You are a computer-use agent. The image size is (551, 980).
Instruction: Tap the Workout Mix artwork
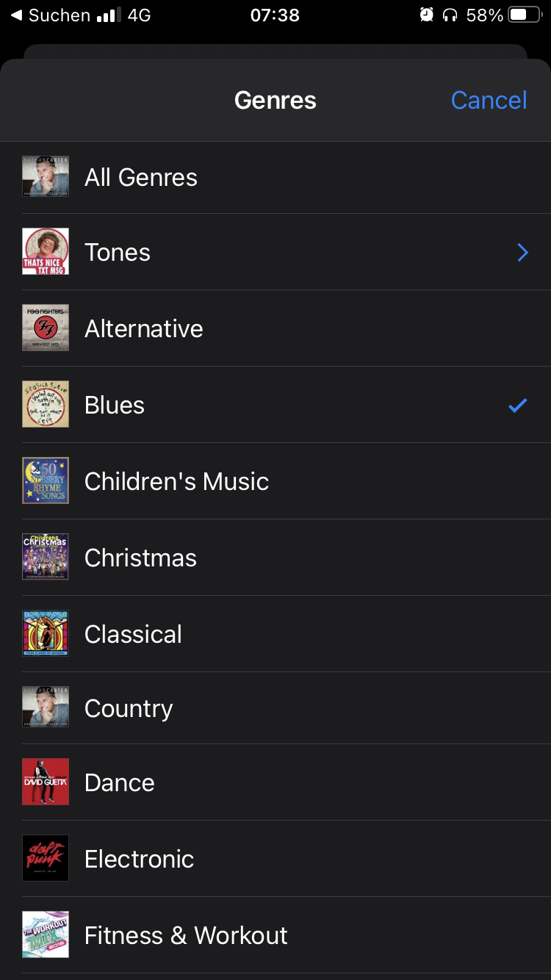46,934
